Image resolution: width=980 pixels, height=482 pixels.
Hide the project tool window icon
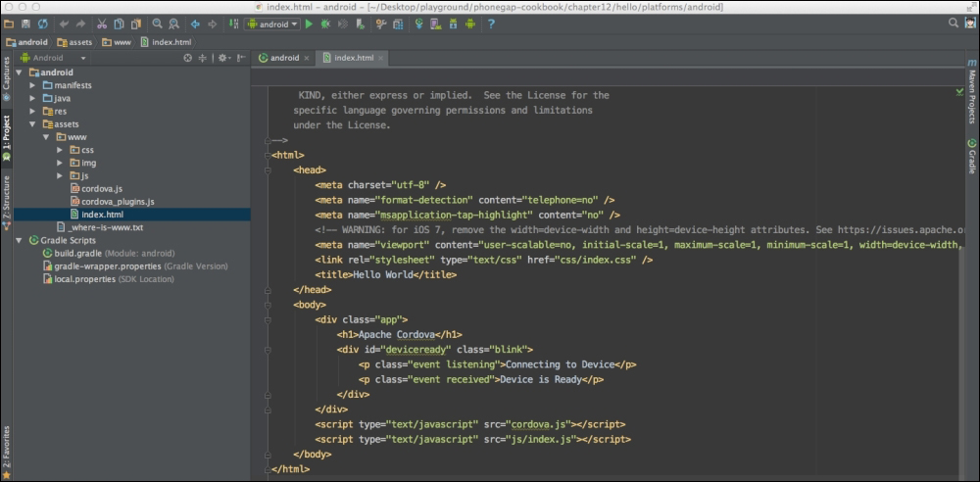point(242,58)
